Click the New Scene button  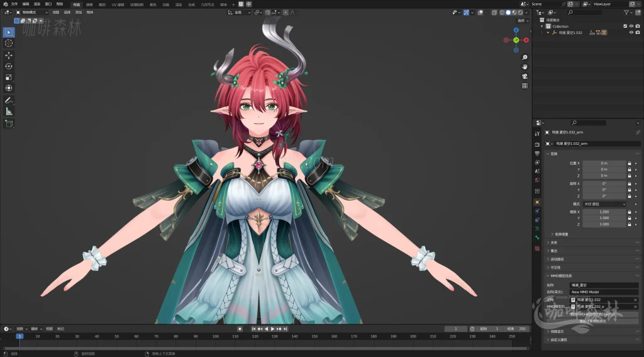tap(570, 4)
